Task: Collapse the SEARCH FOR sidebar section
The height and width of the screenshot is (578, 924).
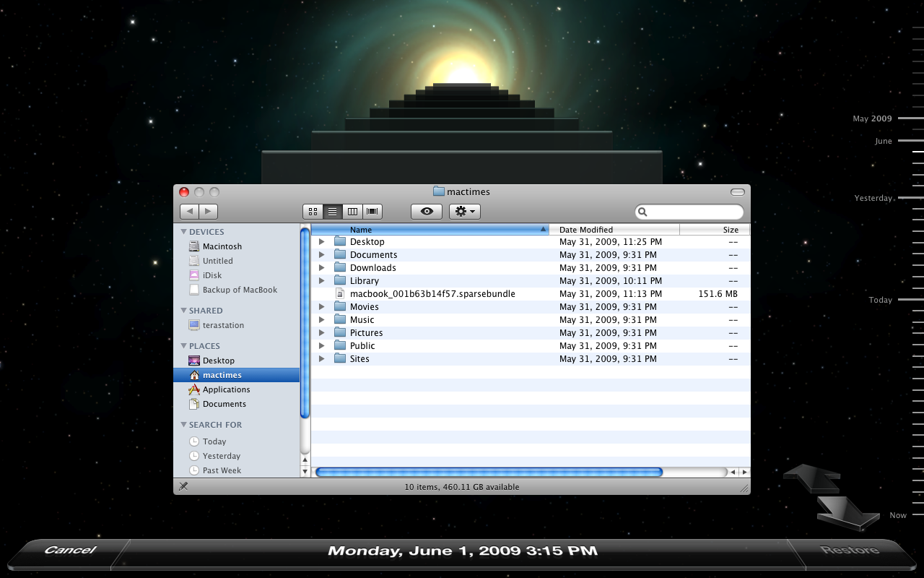Action: pos(183,425)
